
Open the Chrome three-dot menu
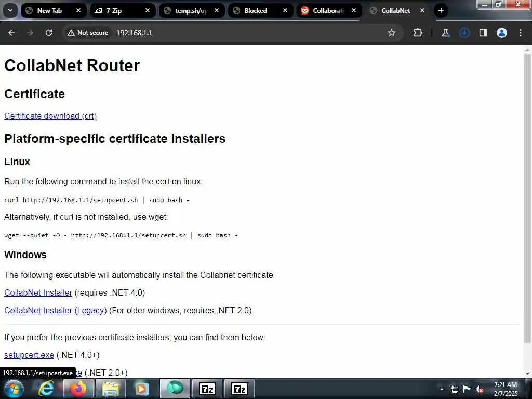click(521, 33)
